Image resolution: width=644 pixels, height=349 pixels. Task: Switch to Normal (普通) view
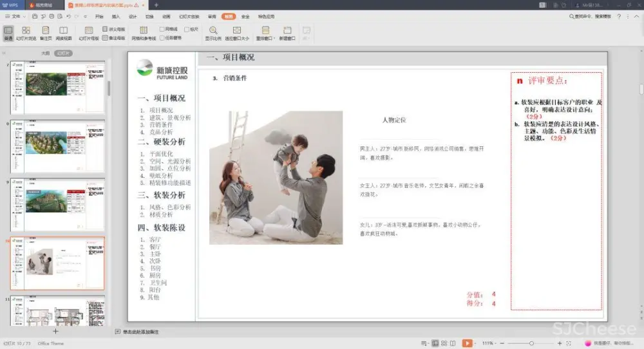8,33
